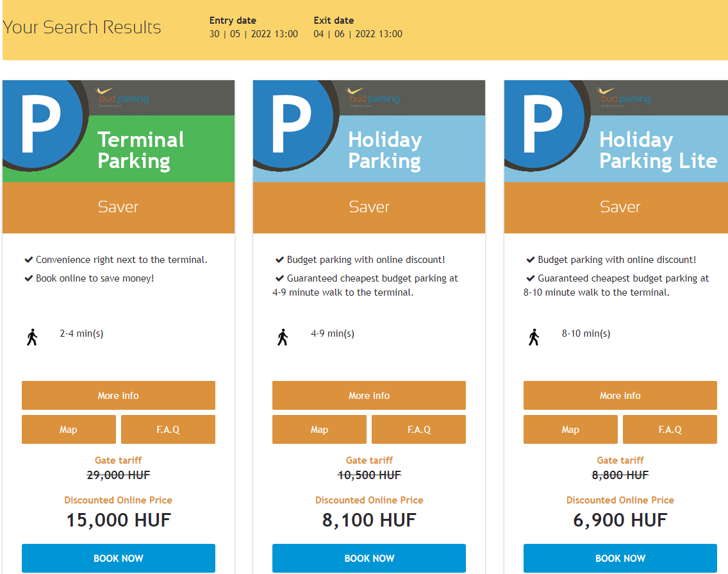Image resolution: width=728 pixels, height=574 pixels.
Task: Click the walking person icon for 4-9 min(s)
Action: click(x=283, y=337)
